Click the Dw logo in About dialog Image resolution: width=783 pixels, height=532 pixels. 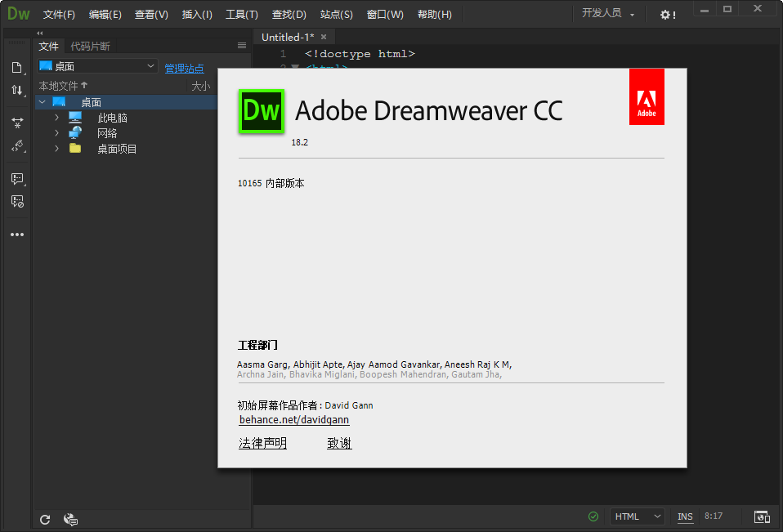(262, 111)
